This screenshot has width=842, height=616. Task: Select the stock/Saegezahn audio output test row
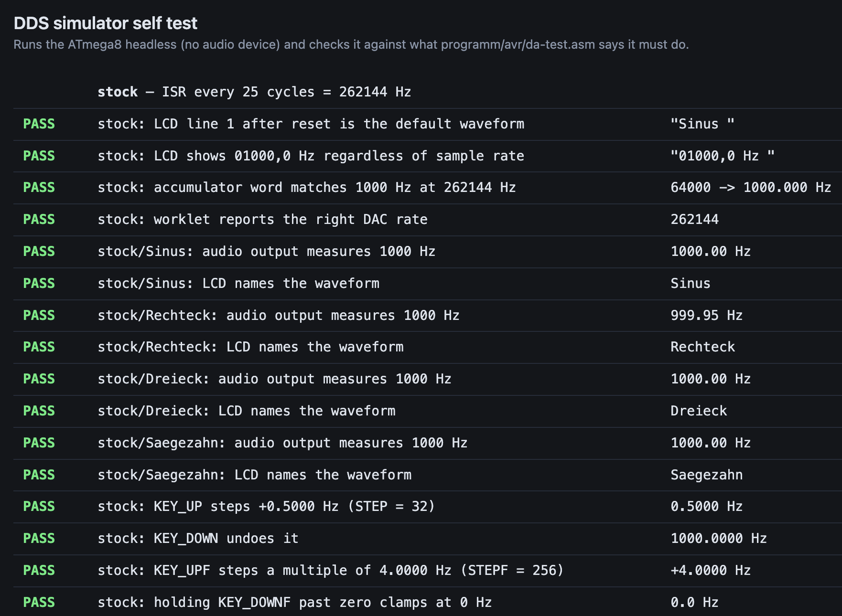pyautogui.click(x=428, y=443)
